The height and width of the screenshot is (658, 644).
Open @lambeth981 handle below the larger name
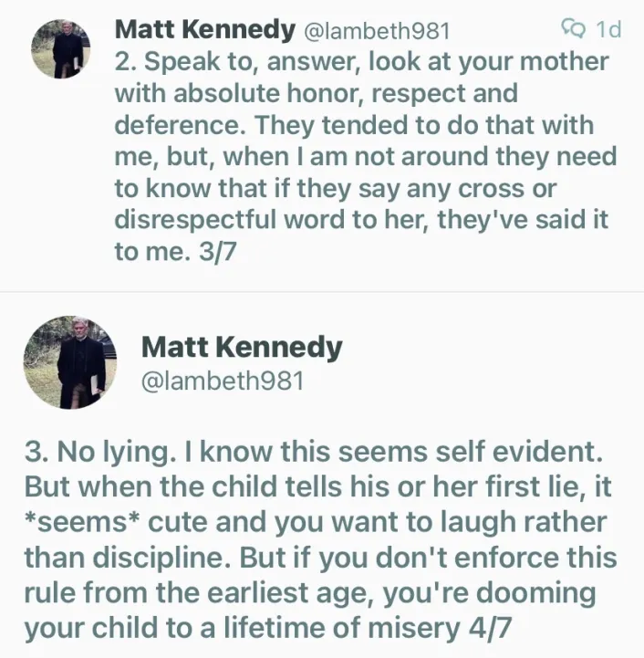223,381
